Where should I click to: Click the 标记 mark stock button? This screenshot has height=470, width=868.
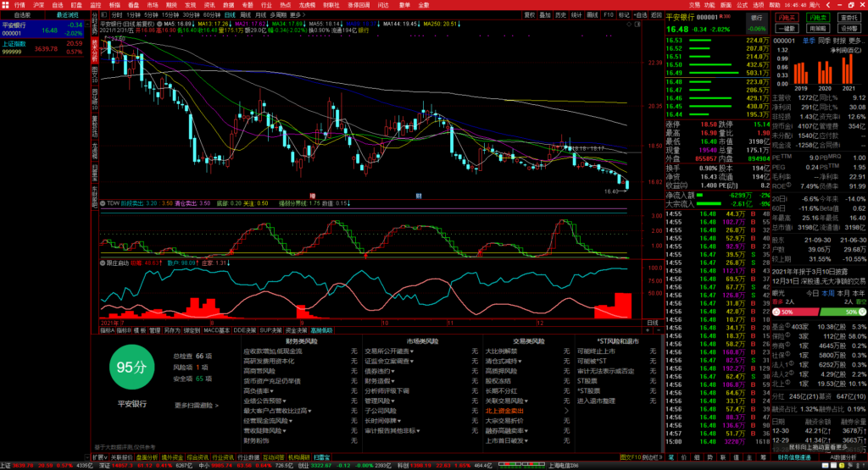[x=625, y=15]
